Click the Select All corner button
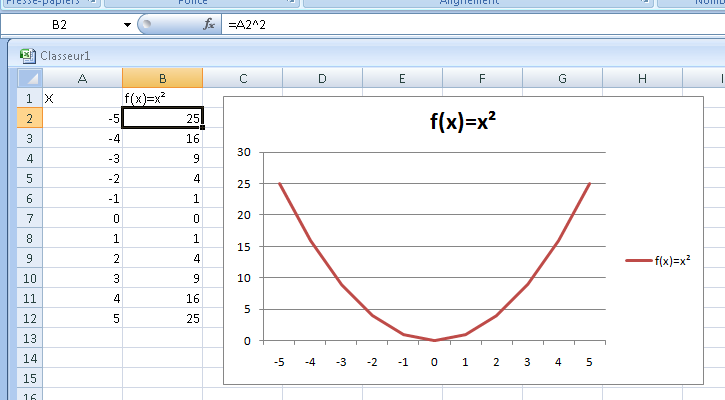The image size is (725, 400). pyautogui.click(x=30, y=78)
